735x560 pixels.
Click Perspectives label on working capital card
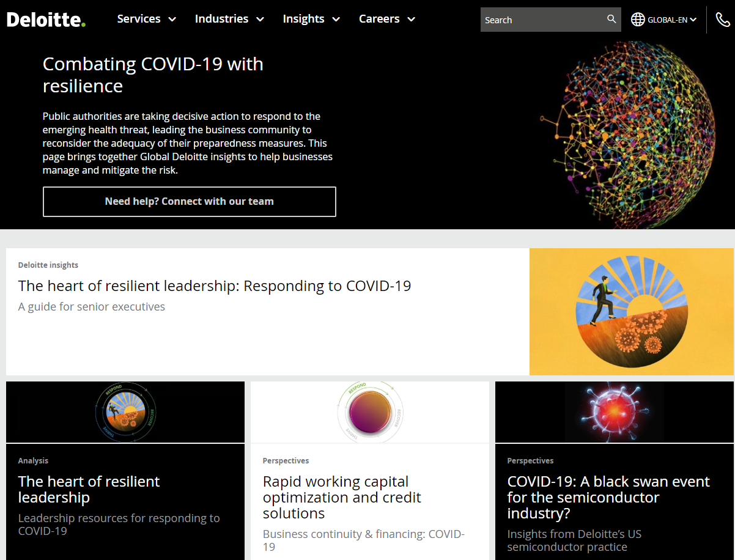286,460
